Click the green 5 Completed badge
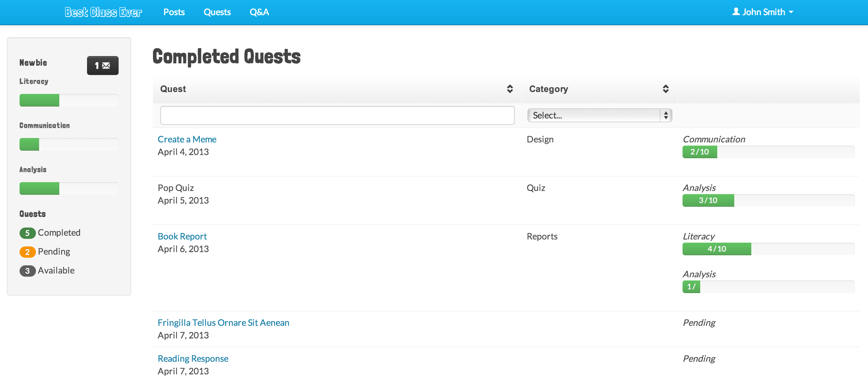 click(x=27, y=233)
